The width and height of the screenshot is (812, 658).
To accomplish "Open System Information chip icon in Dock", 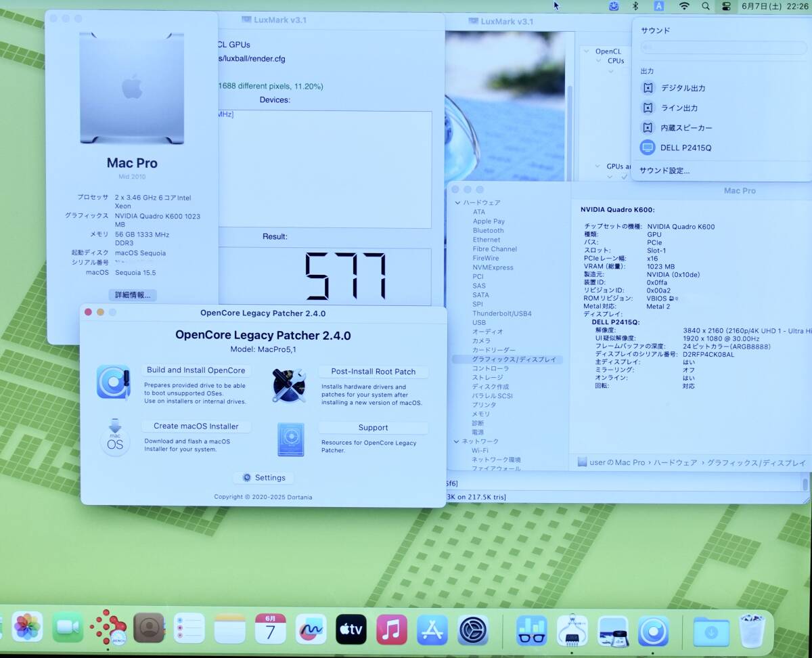I will tap(572, 630).
